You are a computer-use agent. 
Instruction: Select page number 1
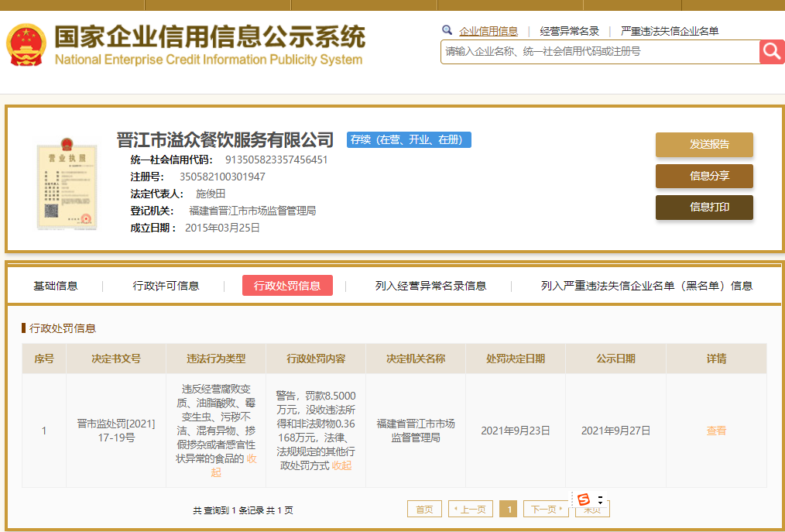(509, 510)
